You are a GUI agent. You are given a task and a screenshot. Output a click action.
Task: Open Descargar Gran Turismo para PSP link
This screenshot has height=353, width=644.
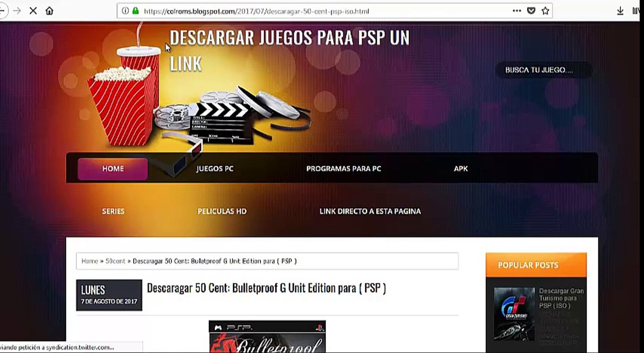tap(562, 298)
